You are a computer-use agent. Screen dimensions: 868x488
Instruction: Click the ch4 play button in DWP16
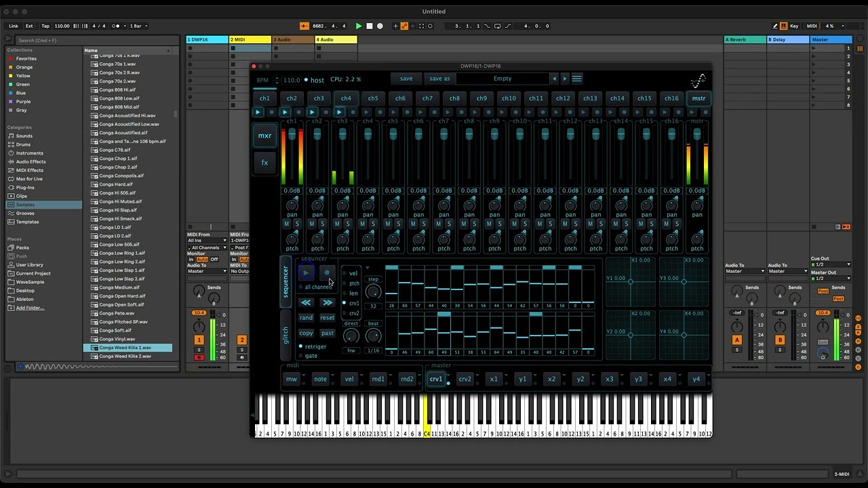[339, 112]
